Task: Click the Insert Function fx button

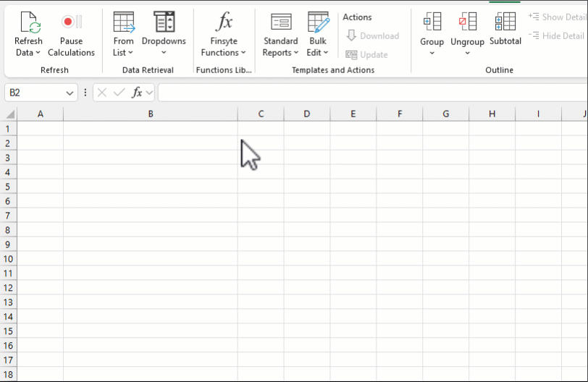Action: click(x=137, y=93)
